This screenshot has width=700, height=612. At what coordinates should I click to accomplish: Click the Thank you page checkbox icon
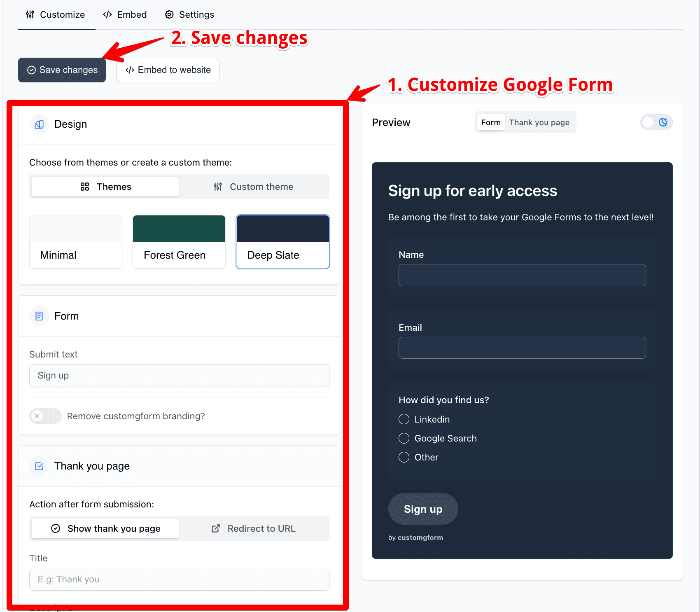click(x=39, y=466)
